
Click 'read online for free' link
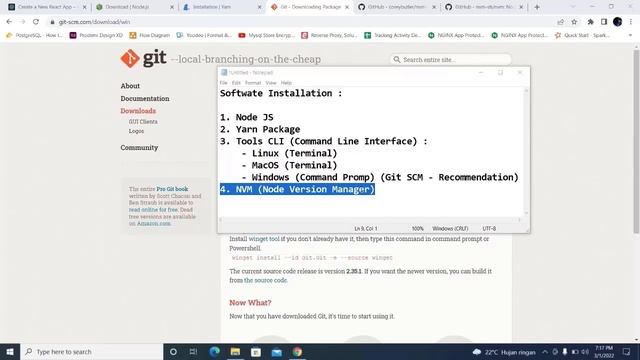click(153, 209)
